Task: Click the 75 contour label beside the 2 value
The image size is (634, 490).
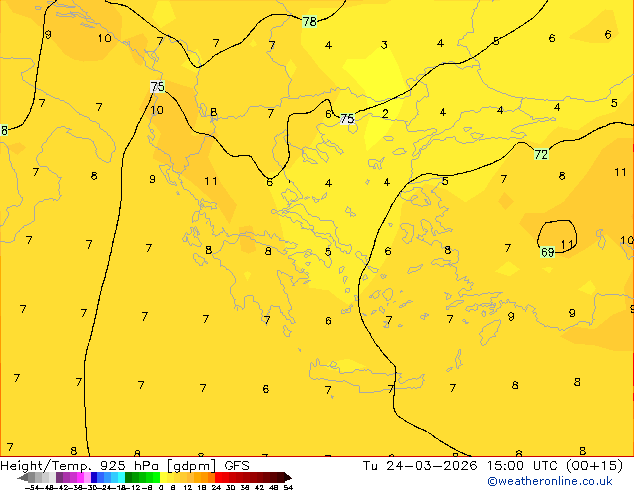Action: pyautogui.click(x=347, y=119)
